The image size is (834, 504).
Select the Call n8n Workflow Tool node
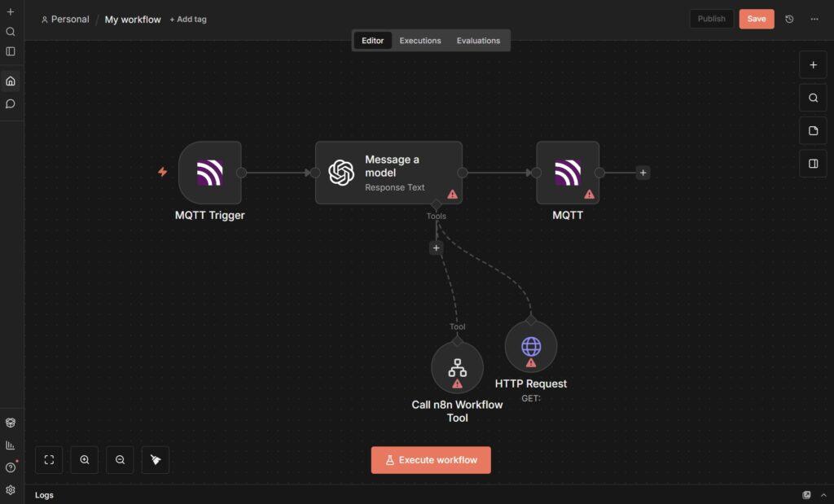coord(457,367)
